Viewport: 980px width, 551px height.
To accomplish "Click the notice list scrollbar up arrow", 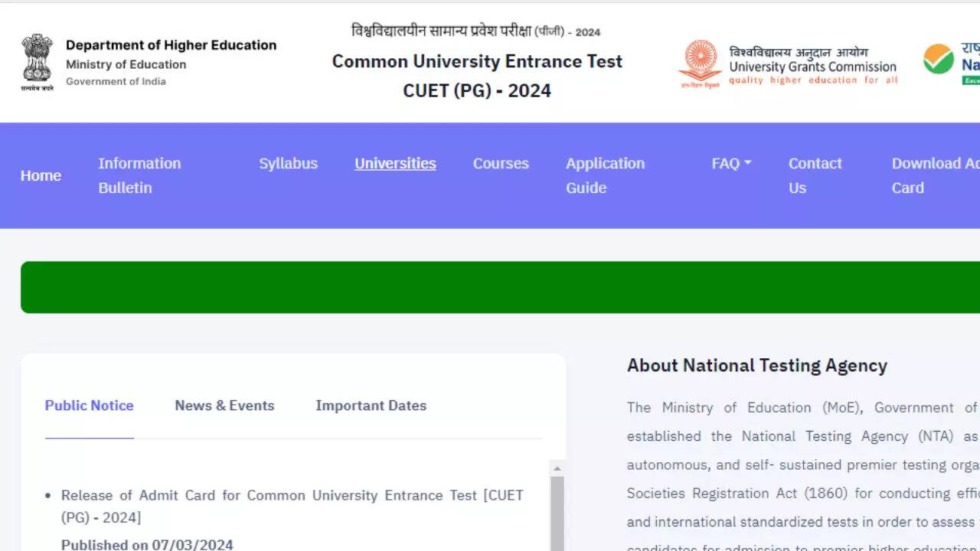I will tap(557, 468).
